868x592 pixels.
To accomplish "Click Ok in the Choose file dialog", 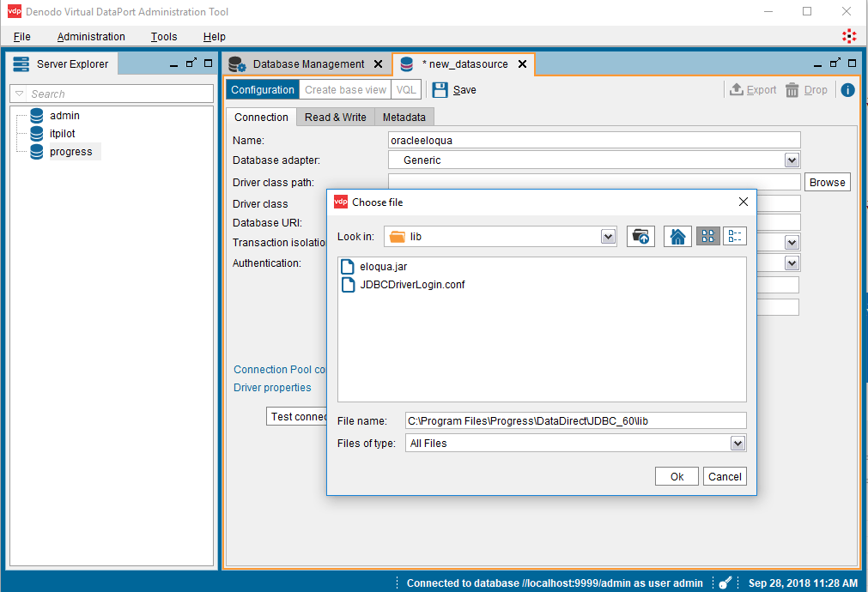I will 676,476.
